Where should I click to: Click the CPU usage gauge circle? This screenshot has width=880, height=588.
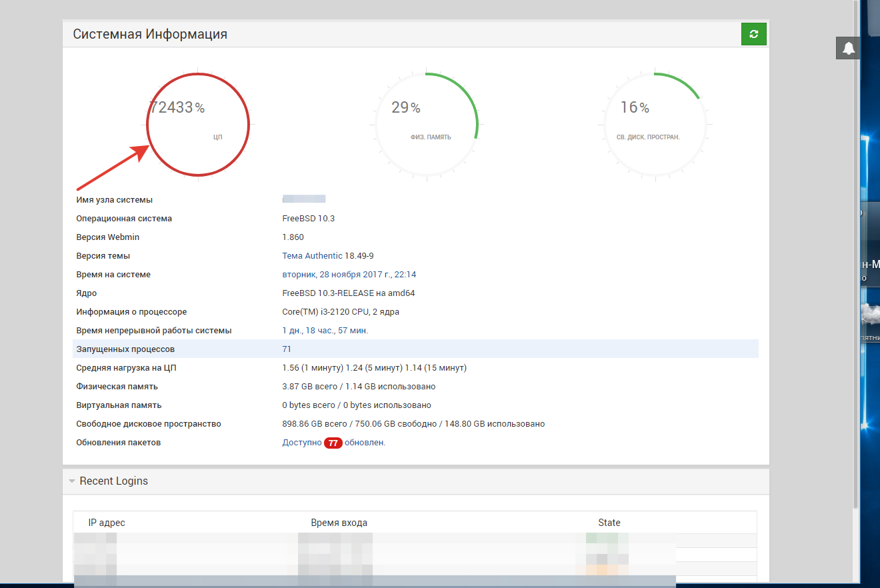pyautogui.click(x=198, y=124)
